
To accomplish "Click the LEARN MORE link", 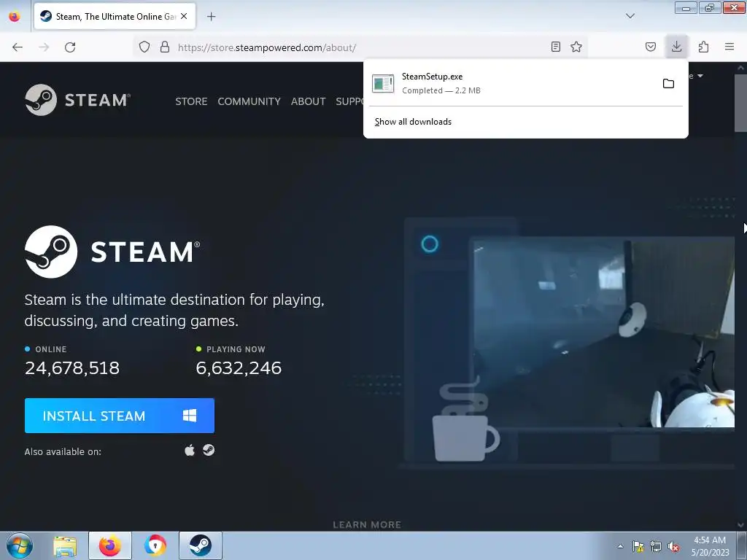I will [x=367, y=525].
